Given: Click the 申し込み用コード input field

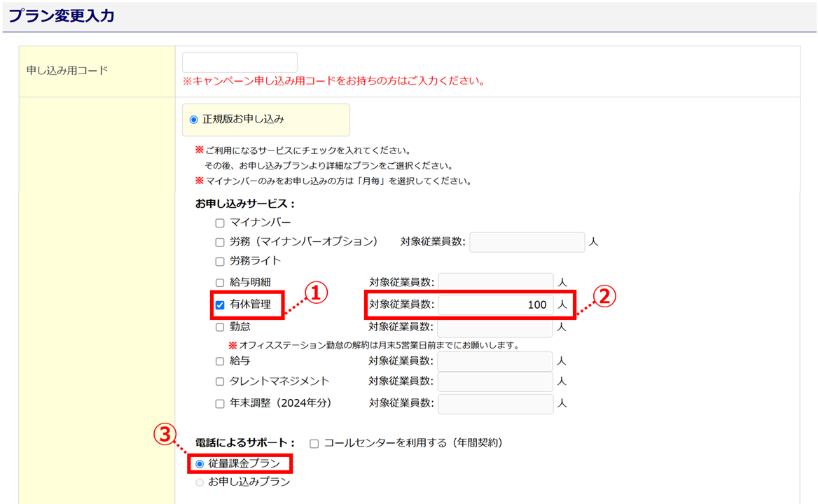Looking at the screenshot, I should (x=240, y=62).
